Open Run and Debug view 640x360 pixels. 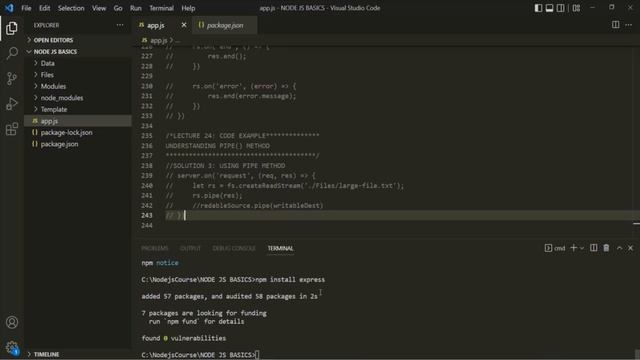[x=12, y=104]
